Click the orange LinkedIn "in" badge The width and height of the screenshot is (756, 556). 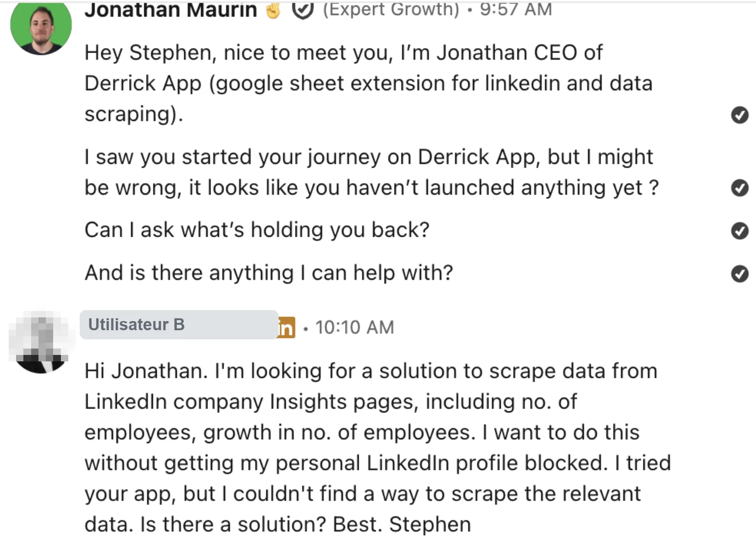pos(287,327)
